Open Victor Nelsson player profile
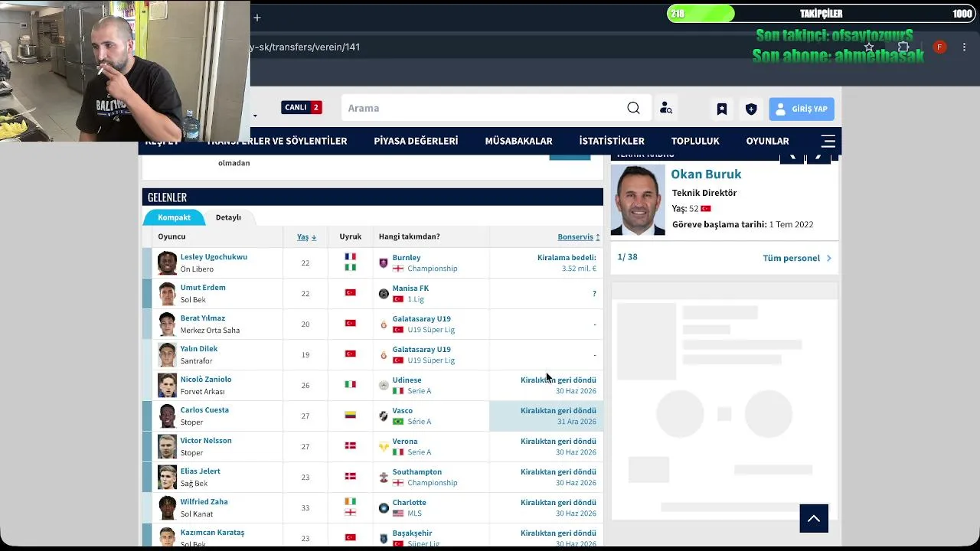Viewport: 980px width, 551px height. click(x=206, y=441)
